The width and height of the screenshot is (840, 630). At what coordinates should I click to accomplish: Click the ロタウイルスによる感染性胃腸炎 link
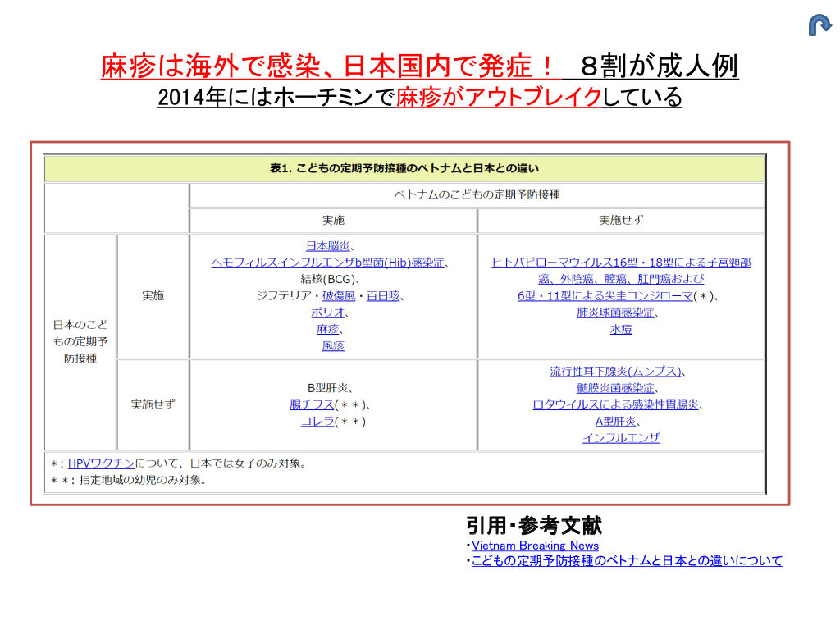coord(615,404)
